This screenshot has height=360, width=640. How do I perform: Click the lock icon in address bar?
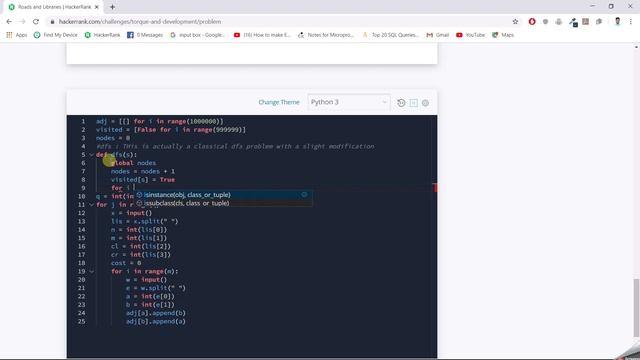pos(52,22)
